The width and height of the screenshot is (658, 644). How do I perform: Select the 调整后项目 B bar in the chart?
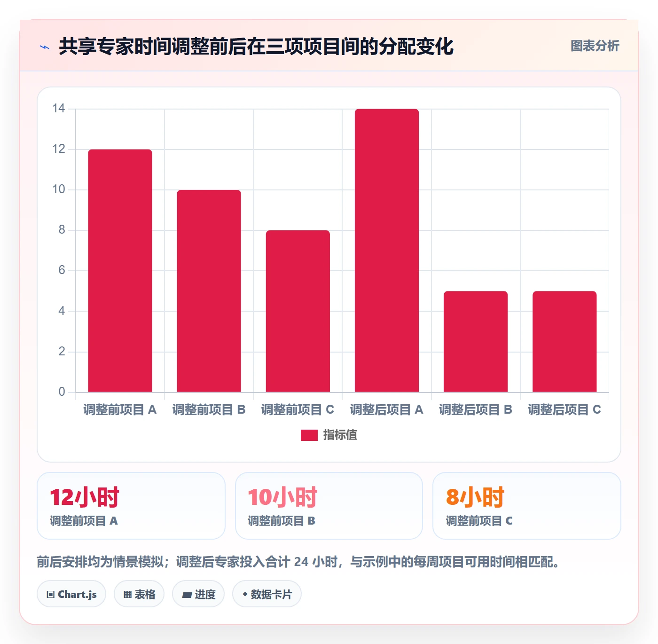(476, 342)
